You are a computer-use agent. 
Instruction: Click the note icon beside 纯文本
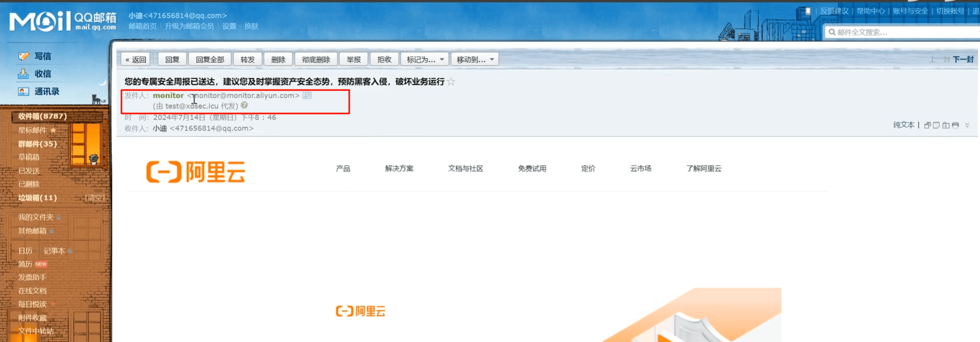tap(937, 125)
